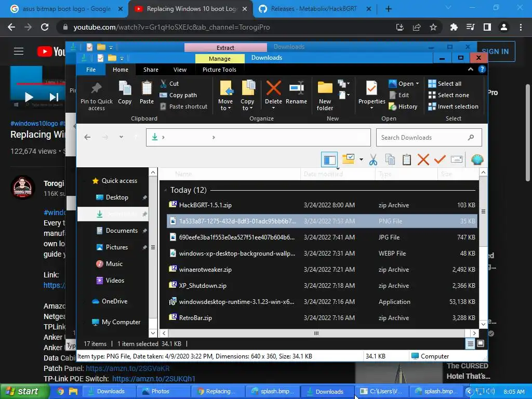Image resolution: width=532 pixels, height=399 pixels.
Task: Click the red X Delete ribbon icon
Action: pos(273,88)
